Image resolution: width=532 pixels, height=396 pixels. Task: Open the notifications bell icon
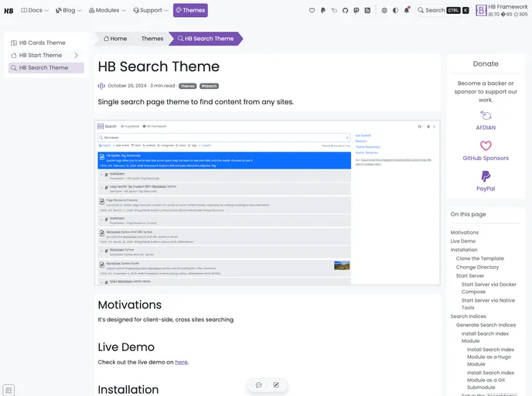[407, 11]
